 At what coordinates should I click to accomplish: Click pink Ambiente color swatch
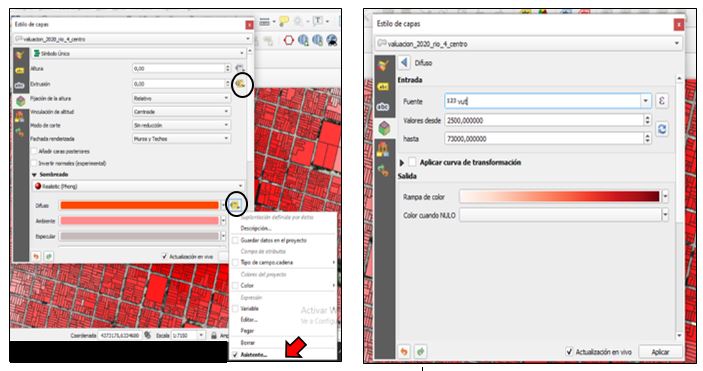click(139, 221)
